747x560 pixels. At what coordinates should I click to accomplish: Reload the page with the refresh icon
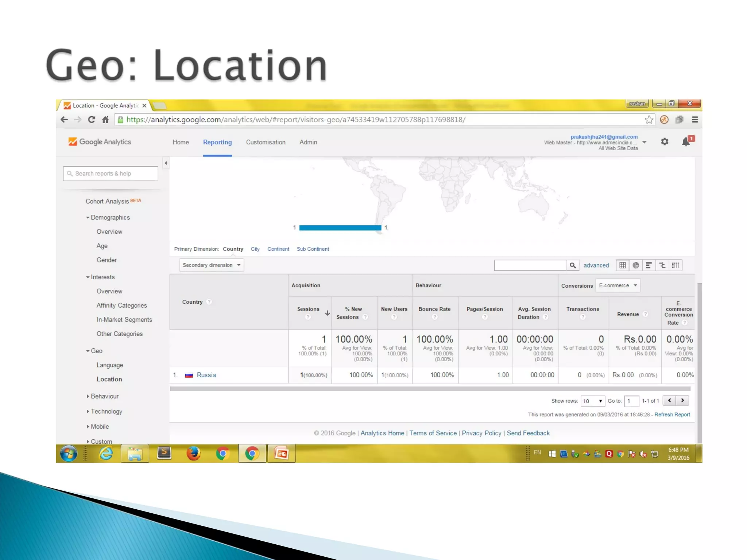(x=92, y=120)
